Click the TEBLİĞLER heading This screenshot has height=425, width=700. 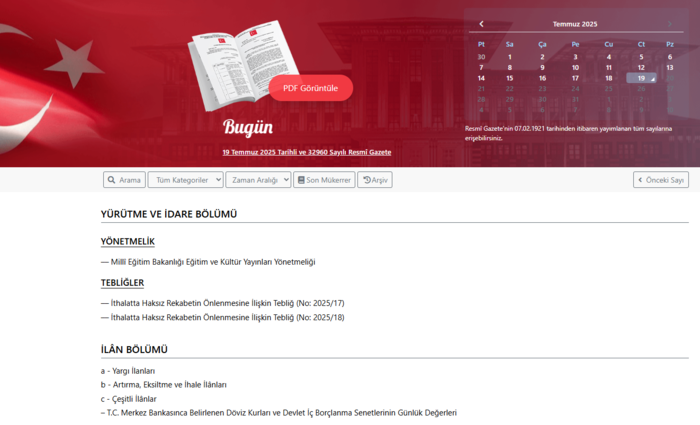coord(122,283)
